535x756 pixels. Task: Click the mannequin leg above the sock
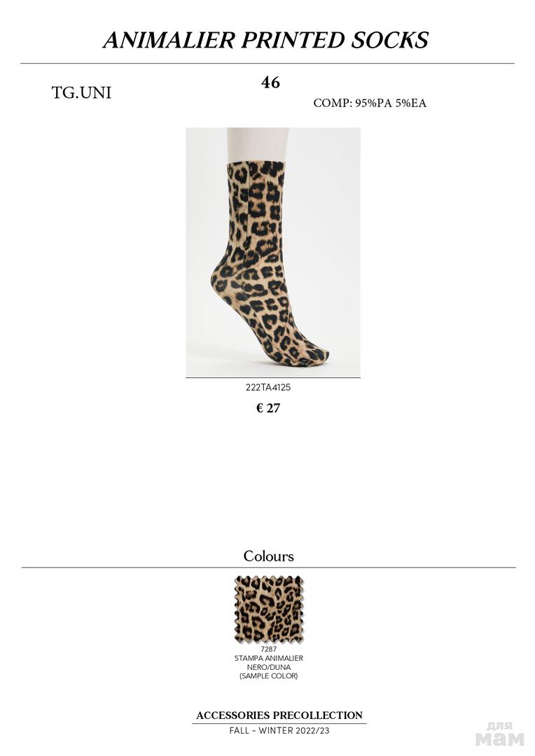point(257,145)
